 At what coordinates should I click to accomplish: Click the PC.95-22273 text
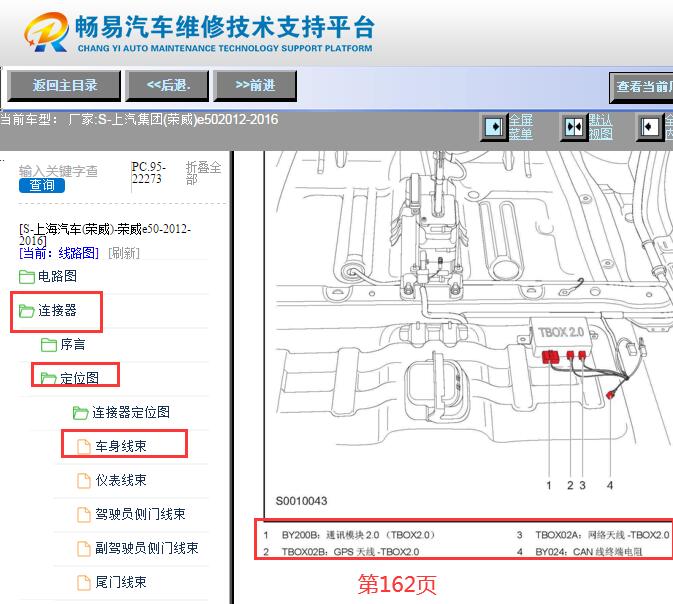[x=149, y=173]
